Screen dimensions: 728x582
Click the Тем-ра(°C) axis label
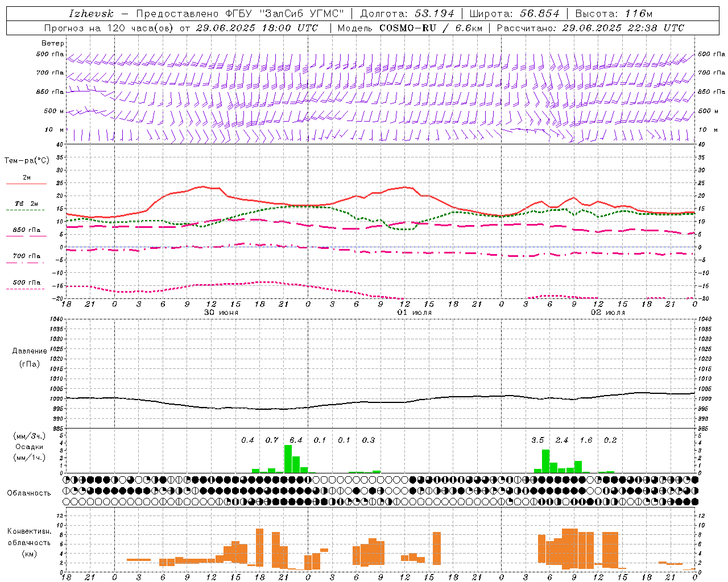coord(27,161)
